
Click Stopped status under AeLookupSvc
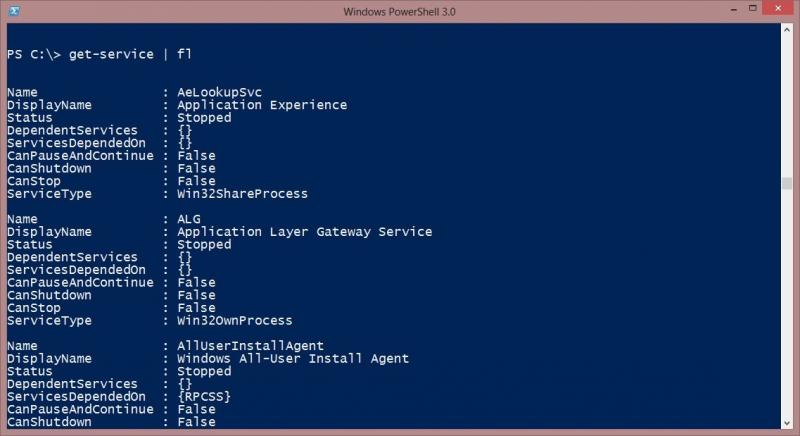(x=204, y=117)
